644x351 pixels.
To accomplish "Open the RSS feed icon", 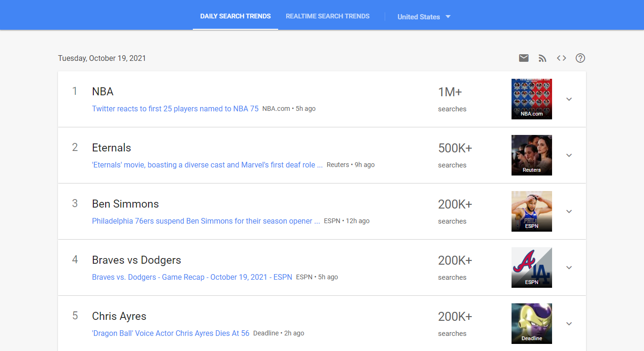I will (543, 58).
